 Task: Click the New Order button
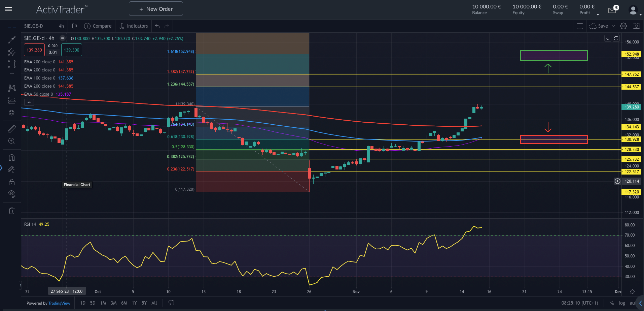[156, 9]
